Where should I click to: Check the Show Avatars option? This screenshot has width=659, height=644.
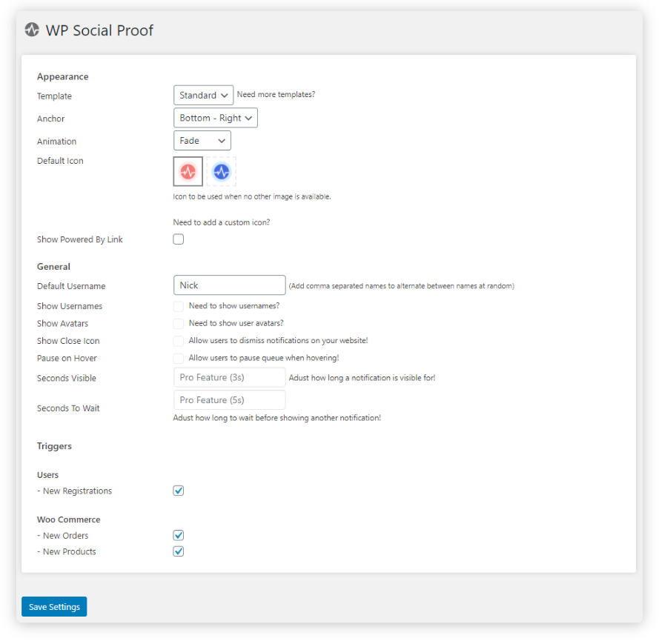click(178, 323)
